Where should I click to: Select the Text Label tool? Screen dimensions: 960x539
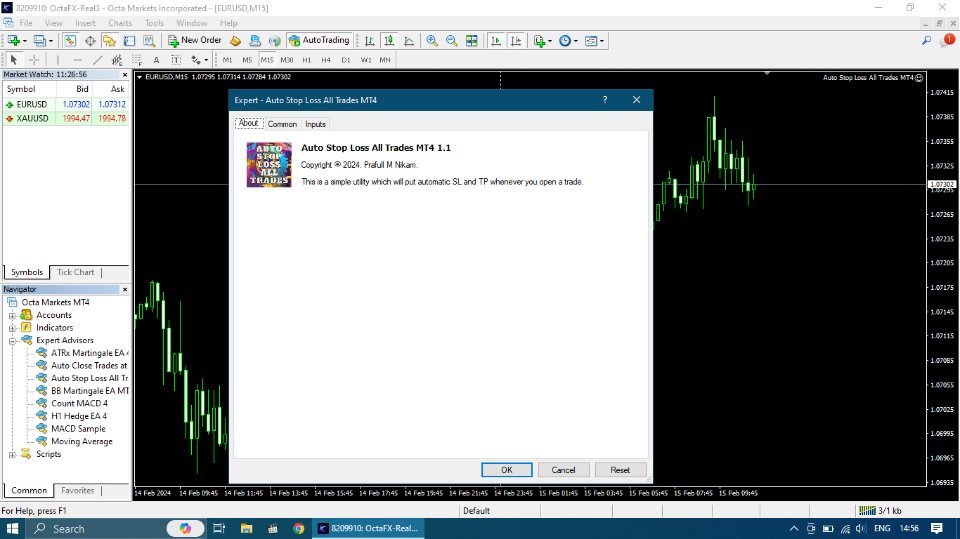click(x=176, y=59)
